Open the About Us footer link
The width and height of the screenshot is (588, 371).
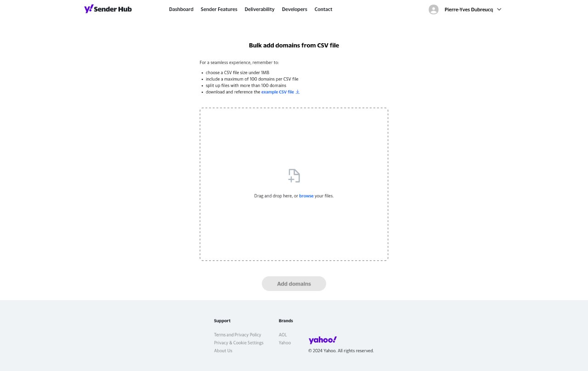(223, 351)
